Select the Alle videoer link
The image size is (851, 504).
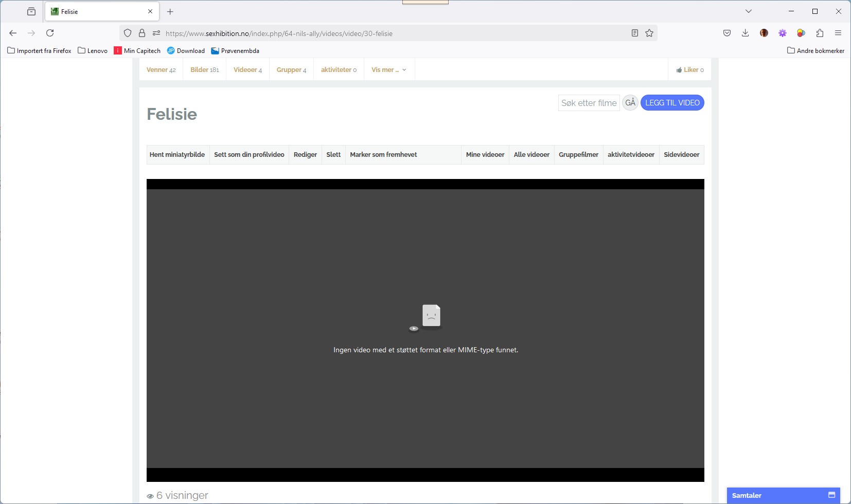[531, 155]
